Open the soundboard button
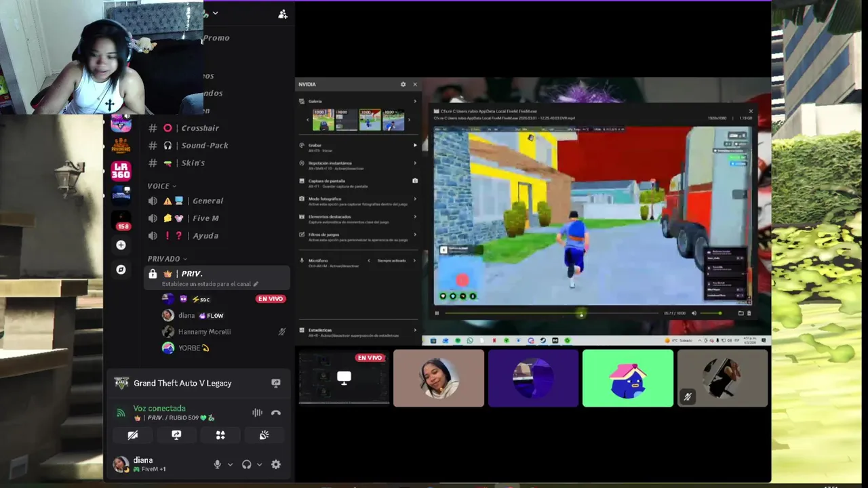This screenshot has width=868, height=488. tap(264, 435)
